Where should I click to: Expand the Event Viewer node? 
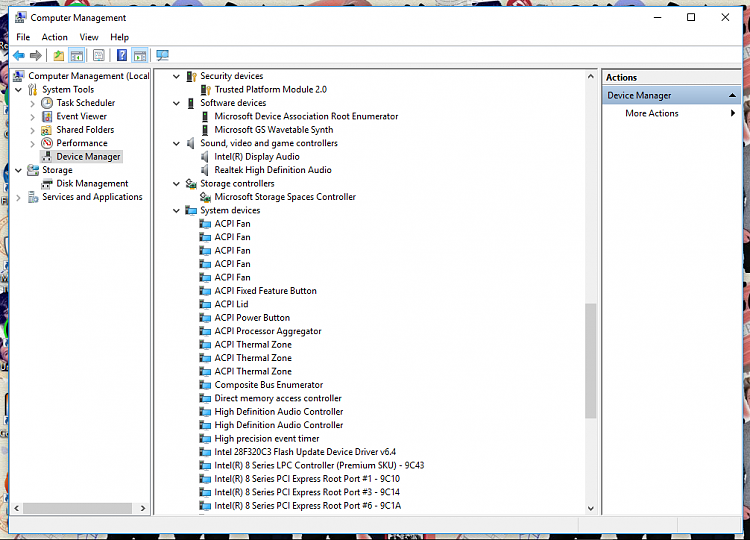point(33,116)
